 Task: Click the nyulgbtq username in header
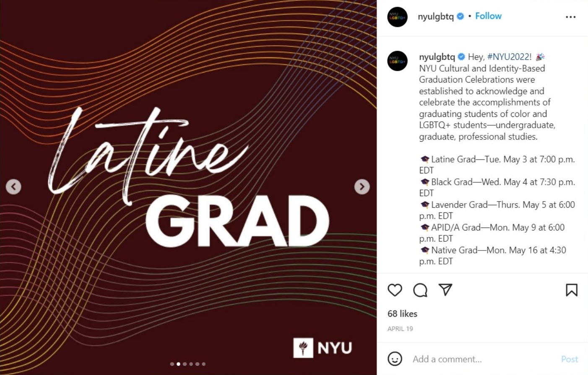tap(435, 16)
